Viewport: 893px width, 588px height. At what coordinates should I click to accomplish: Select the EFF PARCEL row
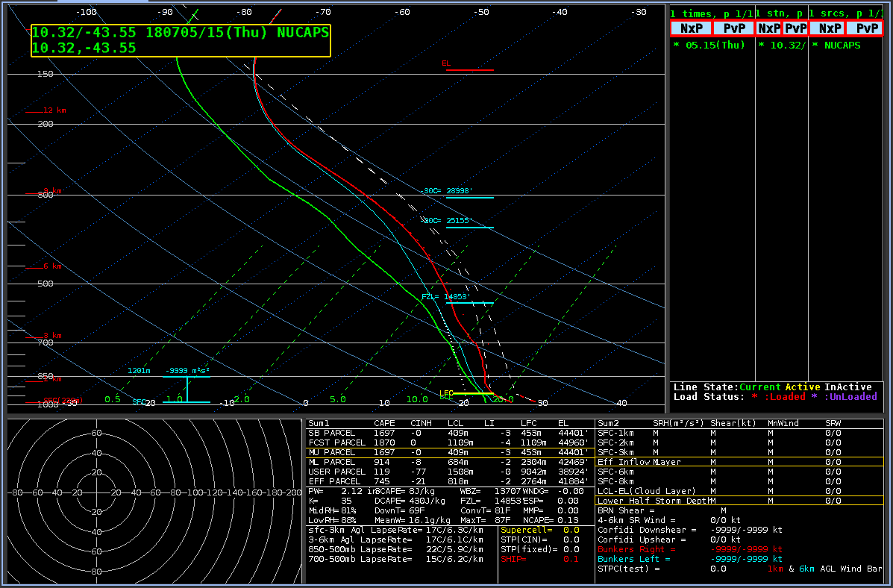tap(450, 481)
